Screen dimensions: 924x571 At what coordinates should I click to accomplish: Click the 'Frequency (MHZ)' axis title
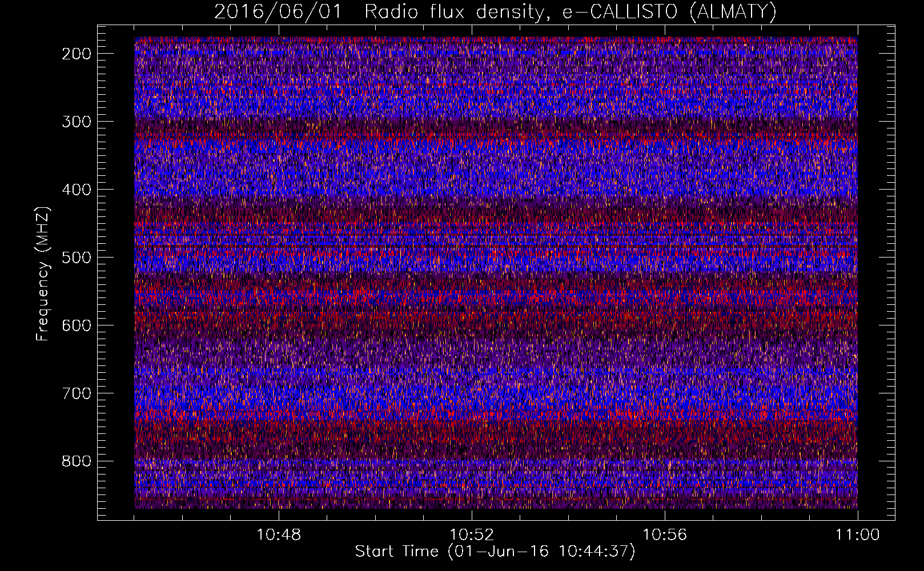43,274
